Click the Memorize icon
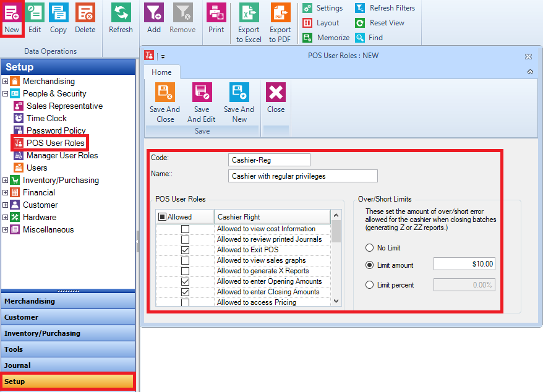The image size is (543, 392). 307,38
